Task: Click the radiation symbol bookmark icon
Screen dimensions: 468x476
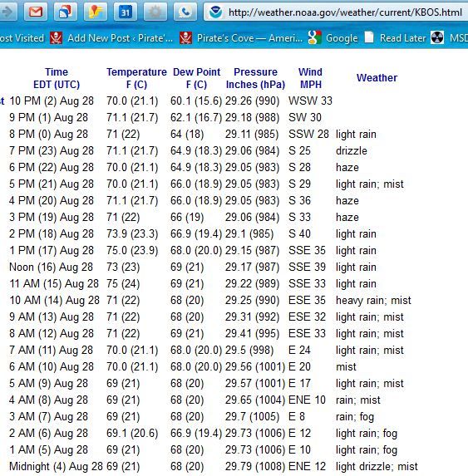Action: click(x=437, y=38)
